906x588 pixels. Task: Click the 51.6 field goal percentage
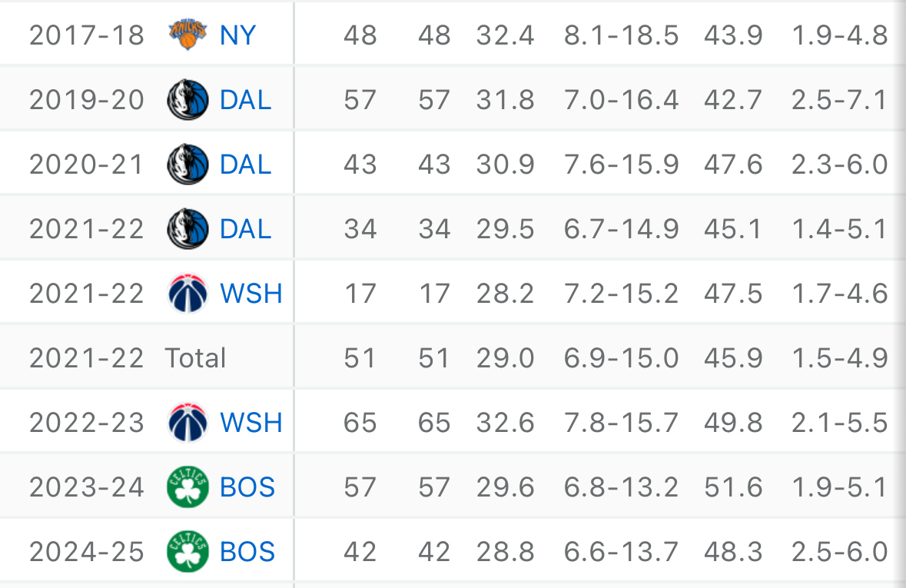[733, 487]
